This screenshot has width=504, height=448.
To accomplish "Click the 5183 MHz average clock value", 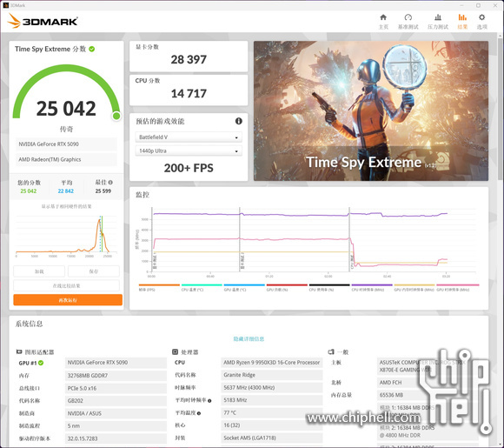I will point(272,400).
